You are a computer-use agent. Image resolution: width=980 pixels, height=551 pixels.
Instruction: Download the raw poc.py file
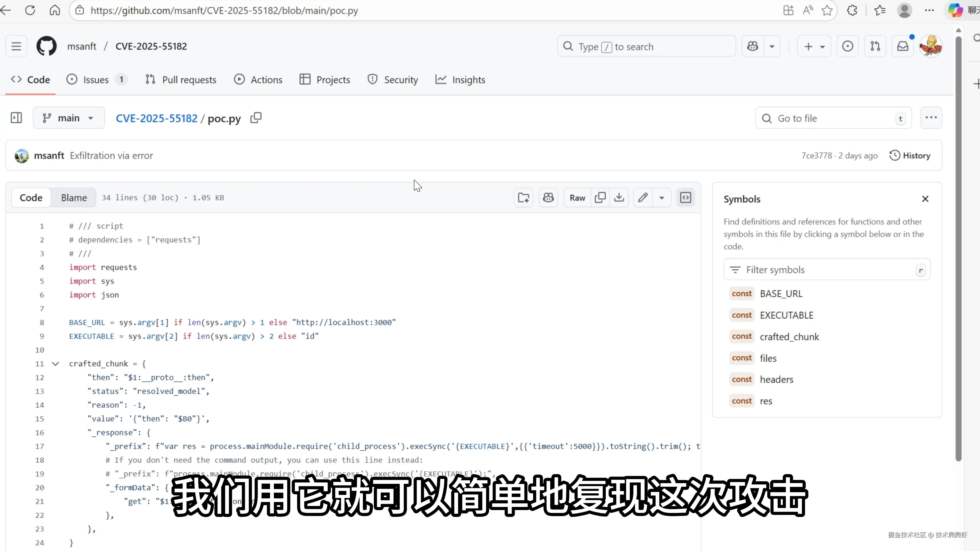tap(619, 197)
